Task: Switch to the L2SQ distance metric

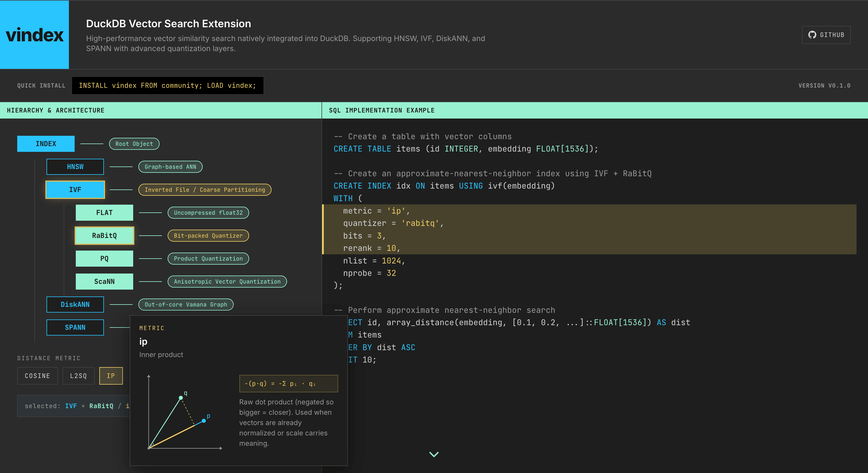Action: pos(78,376)
